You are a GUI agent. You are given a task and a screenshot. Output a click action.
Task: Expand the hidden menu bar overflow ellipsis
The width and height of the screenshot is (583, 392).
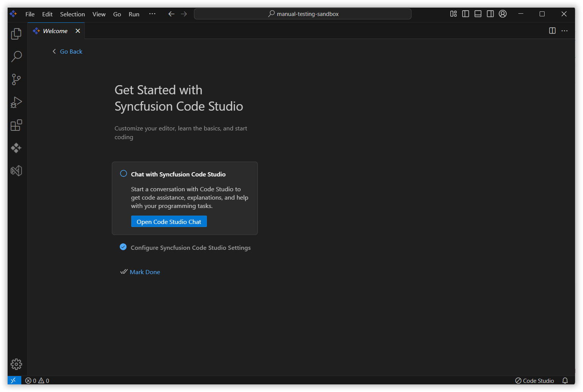153,14
